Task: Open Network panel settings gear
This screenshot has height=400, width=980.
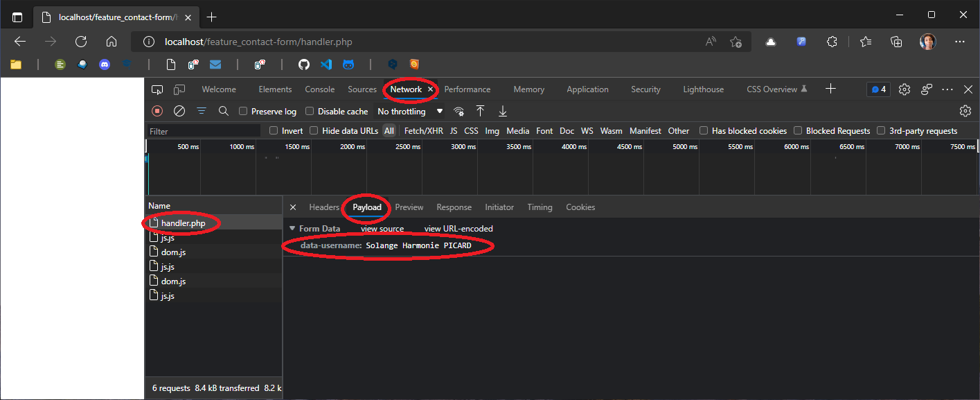Action: pyautogui.click(x=965, y=111)
